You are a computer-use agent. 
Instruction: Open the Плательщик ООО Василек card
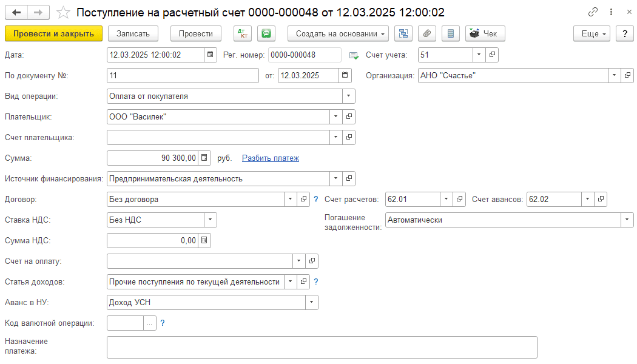(x=349, y=116)
